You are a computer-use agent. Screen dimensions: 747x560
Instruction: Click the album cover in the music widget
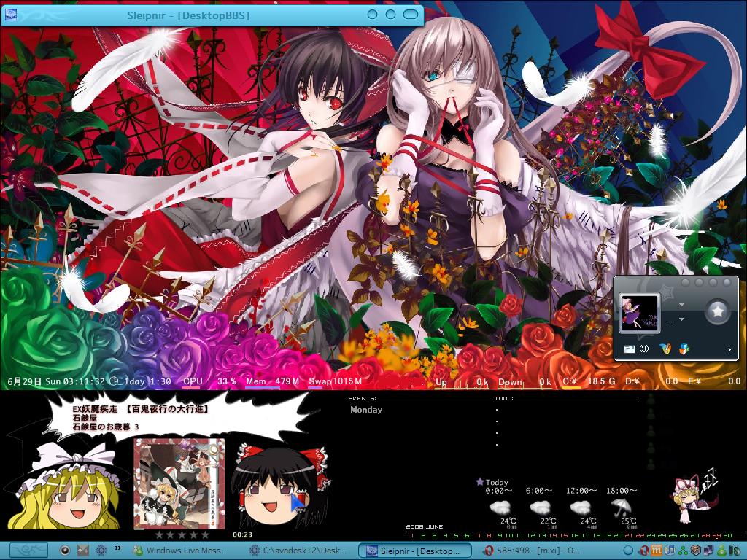click(x=179, y=483)
